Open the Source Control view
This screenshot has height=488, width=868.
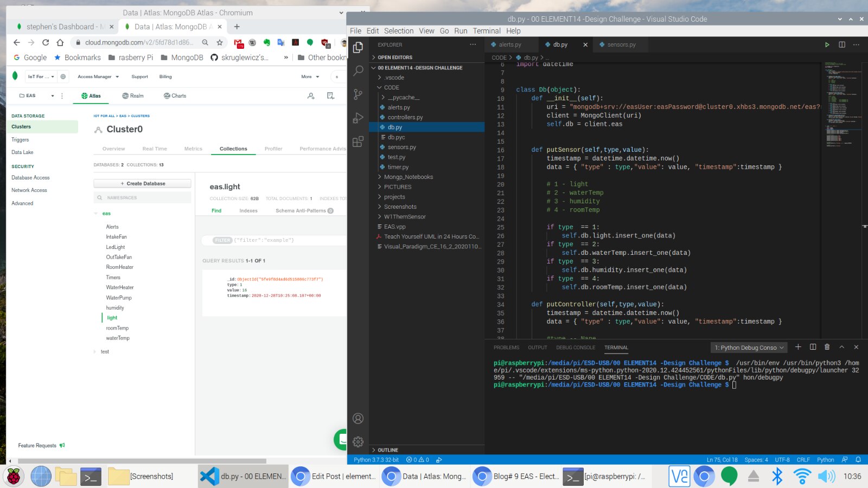point(358,94)
